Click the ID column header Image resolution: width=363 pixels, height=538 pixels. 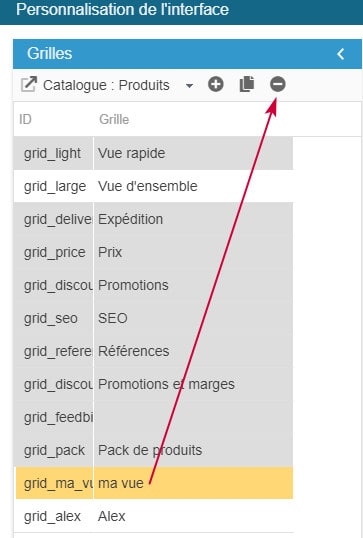(25, 119)
